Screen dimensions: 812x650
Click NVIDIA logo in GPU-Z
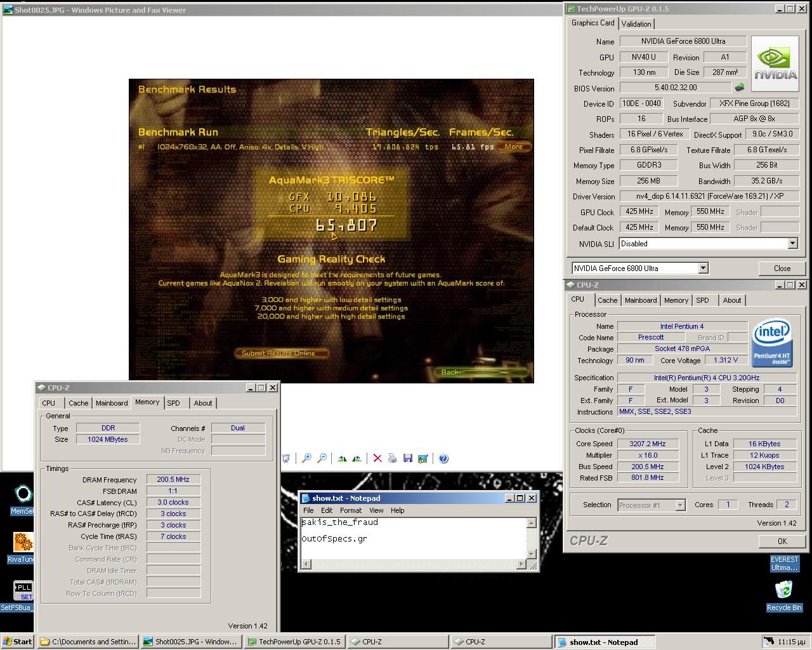775,63
